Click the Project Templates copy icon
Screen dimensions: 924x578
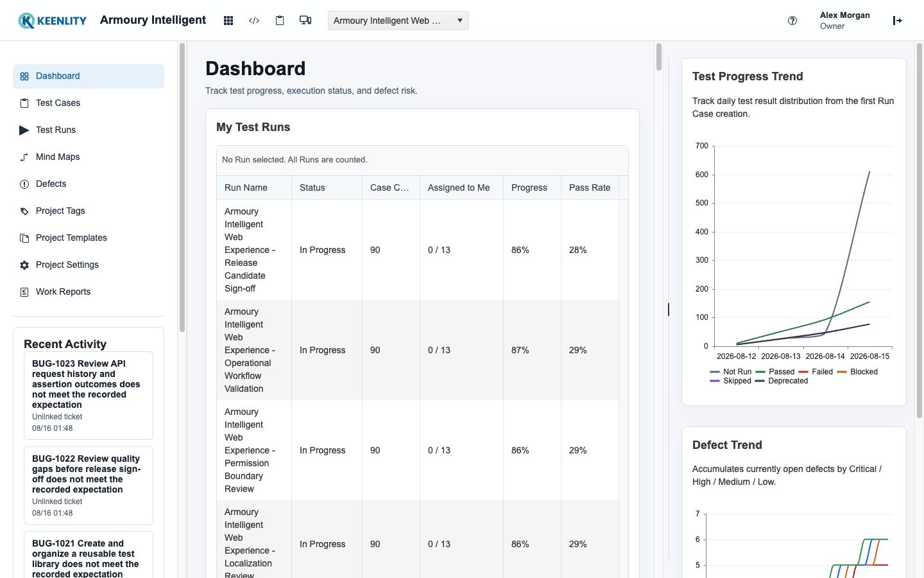click(x=24, y=238)
